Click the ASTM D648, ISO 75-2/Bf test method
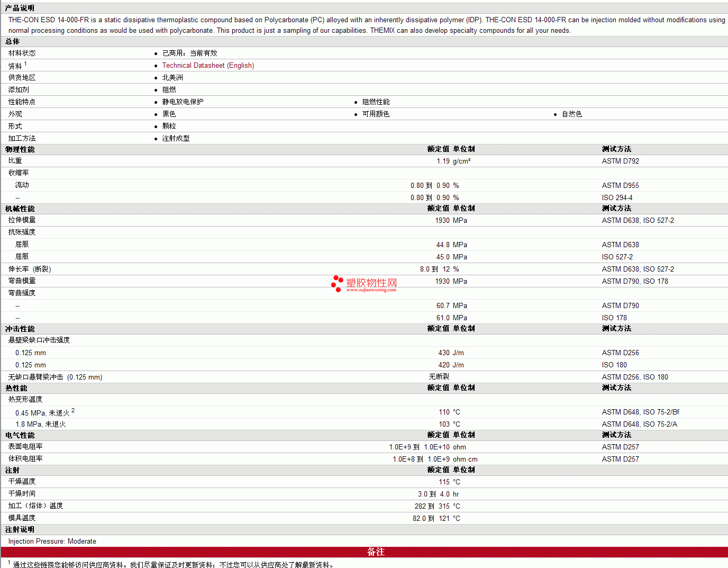 [641, 412]
